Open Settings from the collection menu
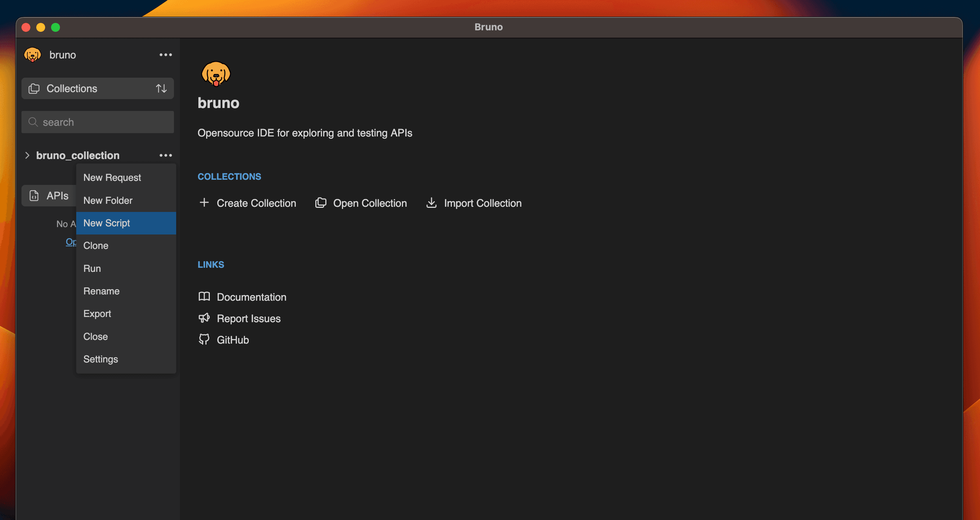The height and width of the screenshot is (520, 980). coord(101,359)
